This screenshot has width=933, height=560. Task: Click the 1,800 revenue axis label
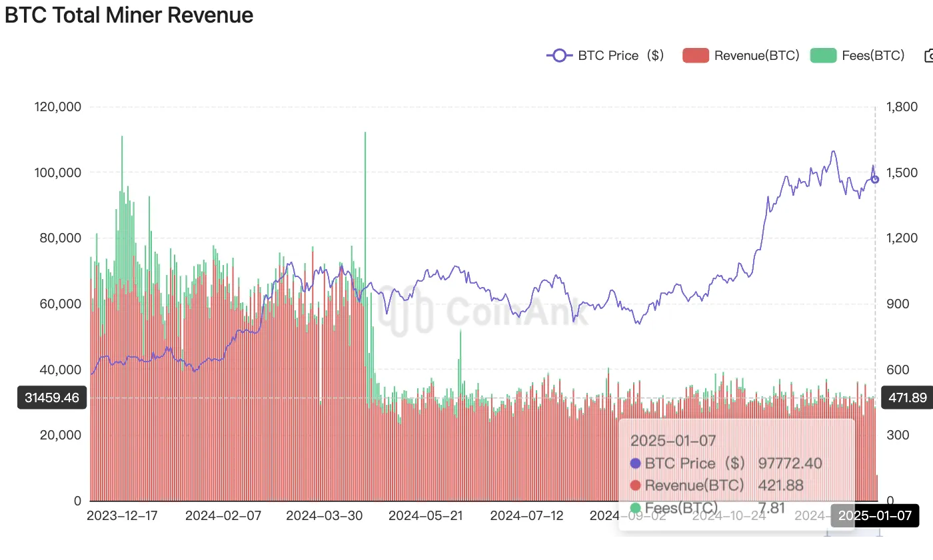click(901, 107)
